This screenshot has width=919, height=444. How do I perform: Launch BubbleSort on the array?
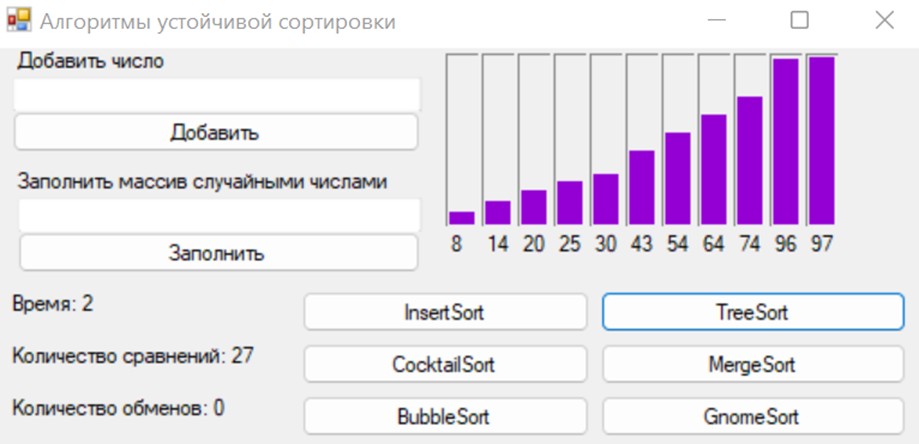445,416
